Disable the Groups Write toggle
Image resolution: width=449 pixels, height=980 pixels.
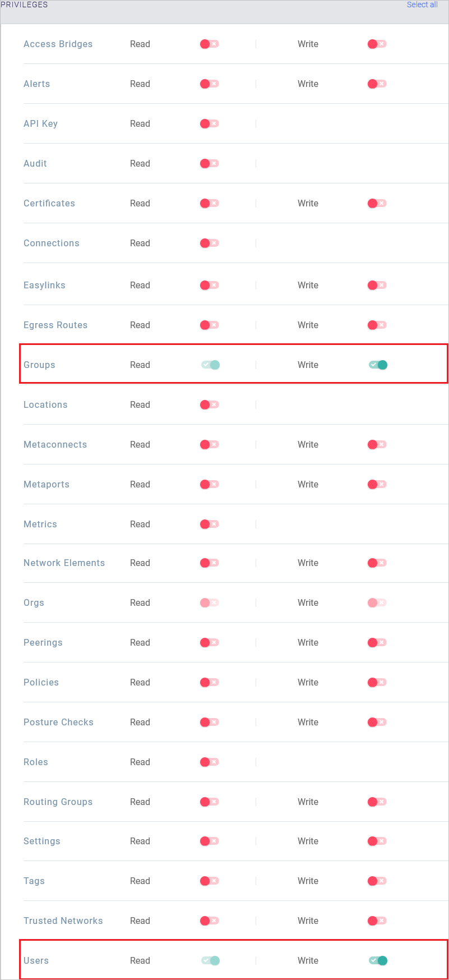pyautogui.click(x=378, y=365)
